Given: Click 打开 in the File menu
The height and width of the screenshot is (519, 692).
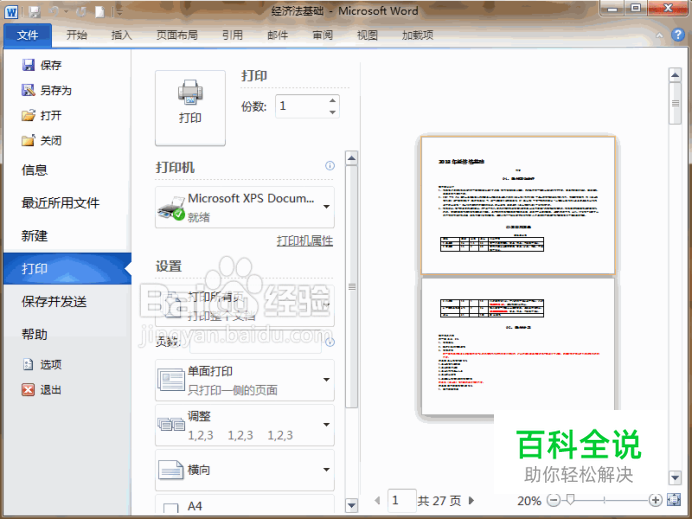Looking at the screenshot, I should (42, 116).
